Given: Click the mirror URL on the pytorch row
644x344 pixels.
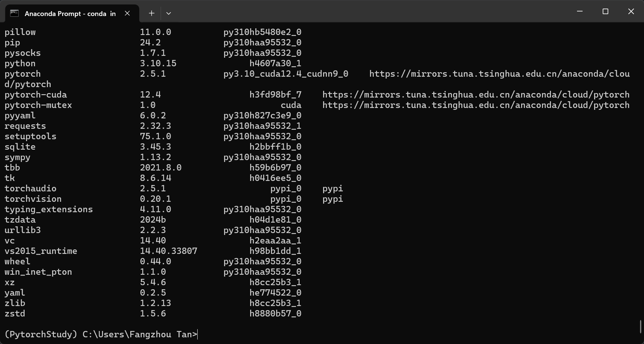Looking at the screenshot, I should click(x=499, y=74).
